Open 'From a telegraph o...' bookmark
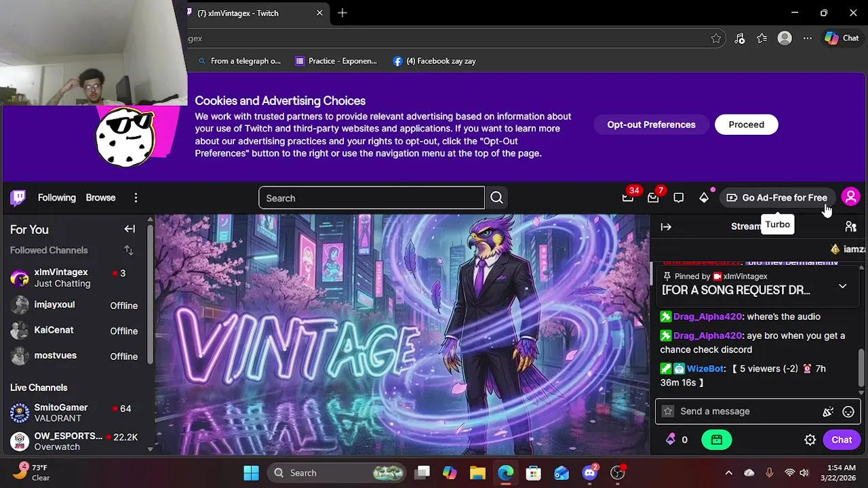Viewport: 868px width, 488px height. (x=239, y=61)
